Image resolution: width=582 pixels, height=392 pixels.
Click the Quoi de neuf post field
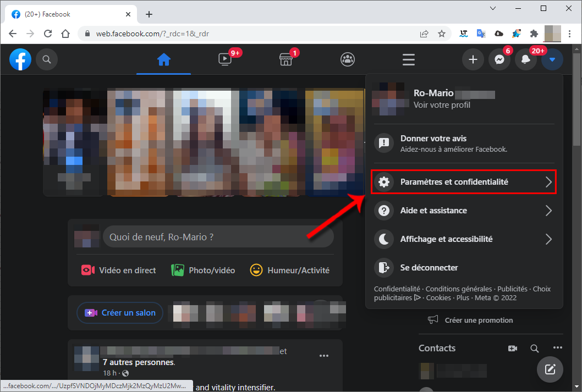[218, 237]
